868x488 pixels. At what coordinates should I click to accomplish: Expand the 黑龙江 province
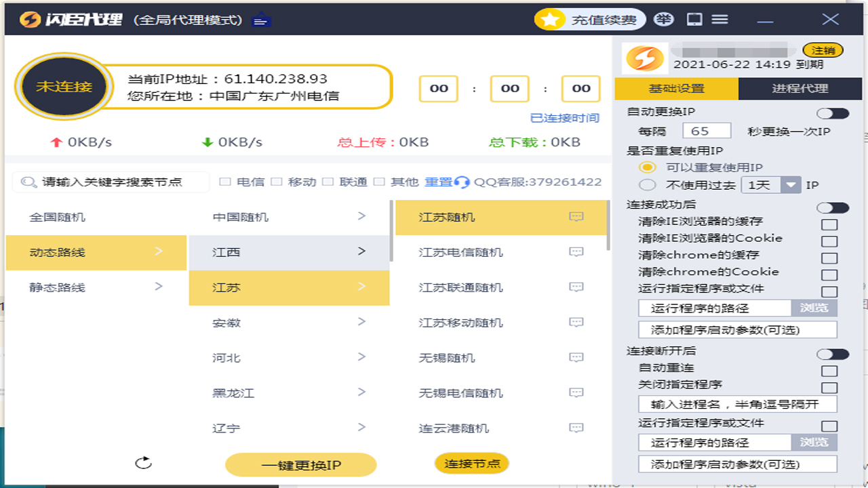tap(290, 393)
